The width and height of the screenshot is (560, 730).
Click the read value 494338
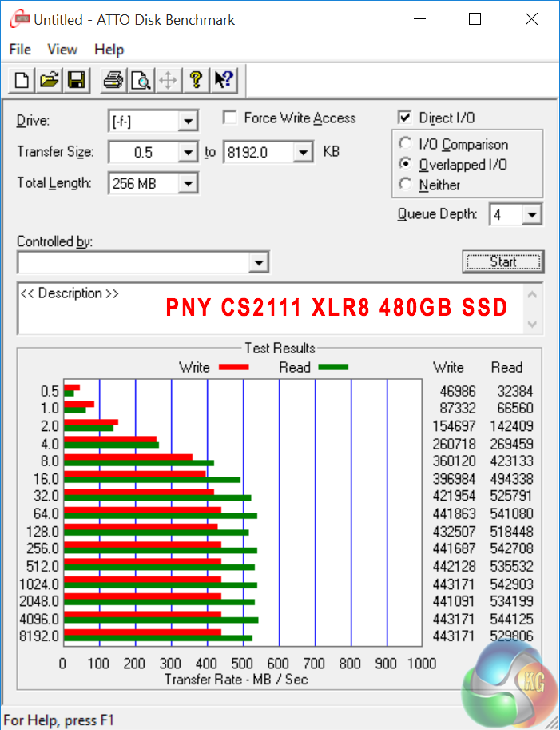511,479
